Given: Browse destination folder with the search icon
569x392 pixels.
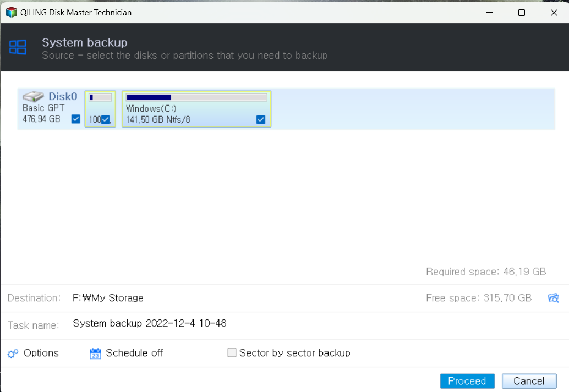Looking at the screenshot, I should 553,298.
